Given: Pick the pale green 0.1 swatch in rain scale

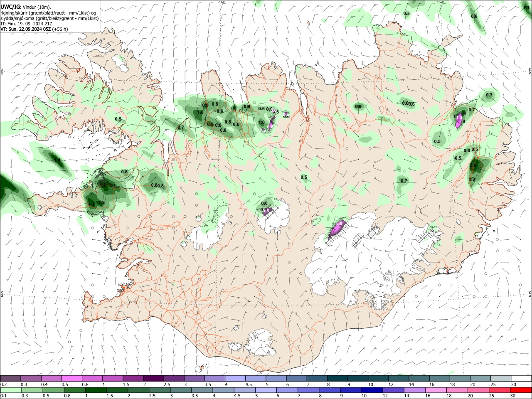Looking at the screenshot, I should tap(11, 390).
